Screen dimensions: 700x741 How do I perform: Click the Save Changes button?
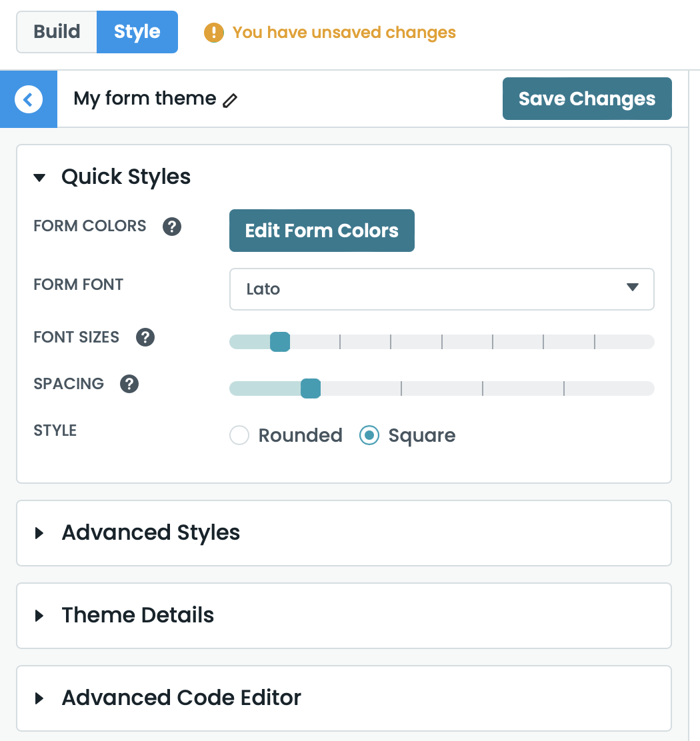587,99
